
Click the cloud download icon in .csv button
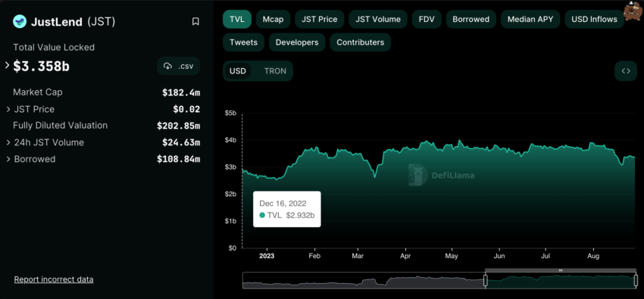[167, 66]
